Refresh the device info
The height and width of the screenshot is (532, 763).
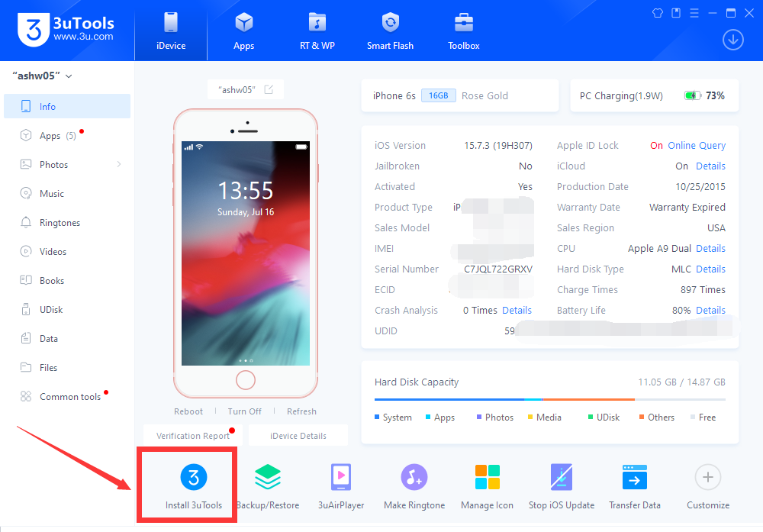tap(301, 411)
